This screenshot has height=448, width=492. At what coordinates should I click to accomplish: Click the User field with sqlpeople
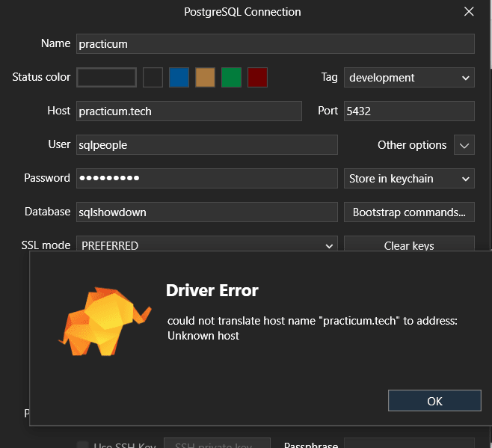[x=207, y=145]
